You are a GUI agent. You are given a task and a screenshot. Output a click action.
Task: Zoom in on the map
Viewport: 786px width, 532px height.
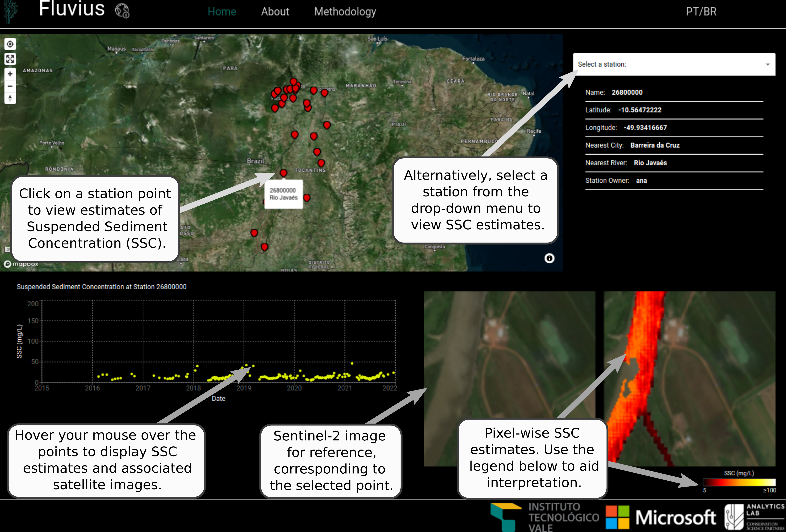pos(10,74)
